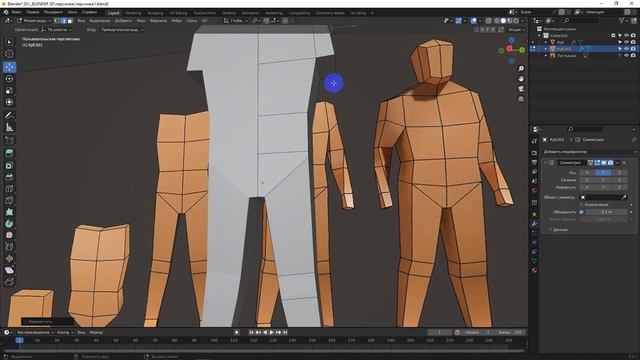Select the Scale tool

(x=9, y=91)
